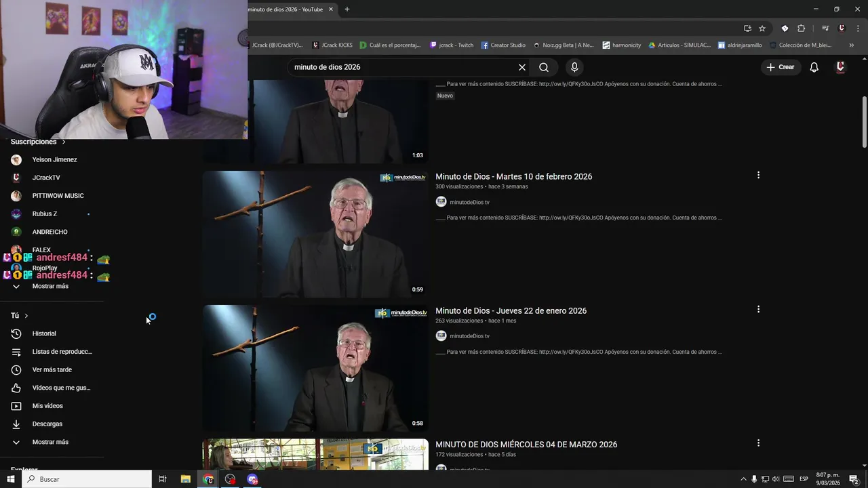Open the Chrome profile avatar
Viewport: 868px width, 488px height.
click(842, 28)
